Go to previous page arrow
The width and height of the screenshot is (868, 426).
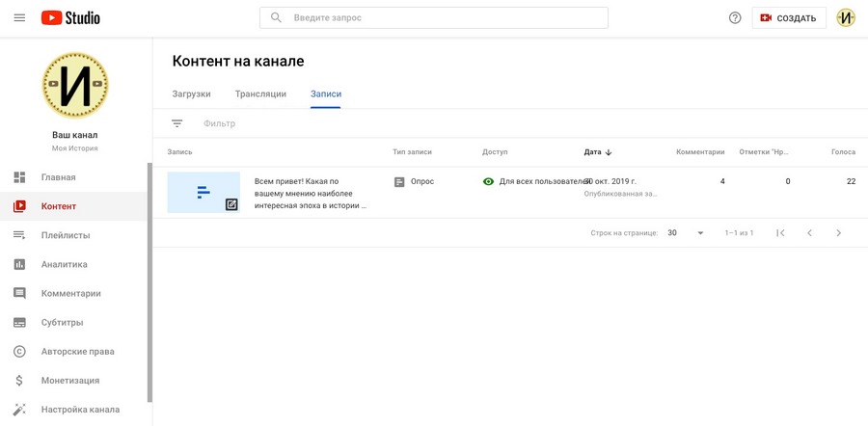click(810, 233)
